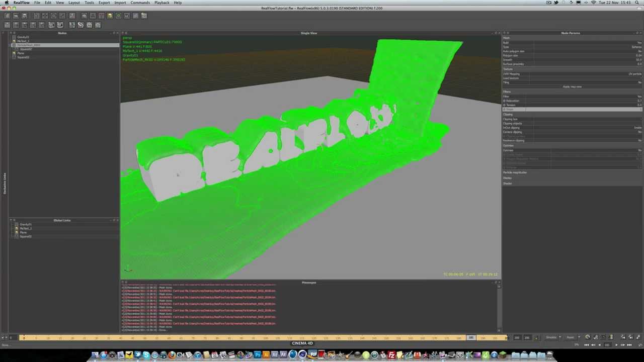Open the File menu
The width and height of the screenshot is (644, 362).
pos(37,3)
